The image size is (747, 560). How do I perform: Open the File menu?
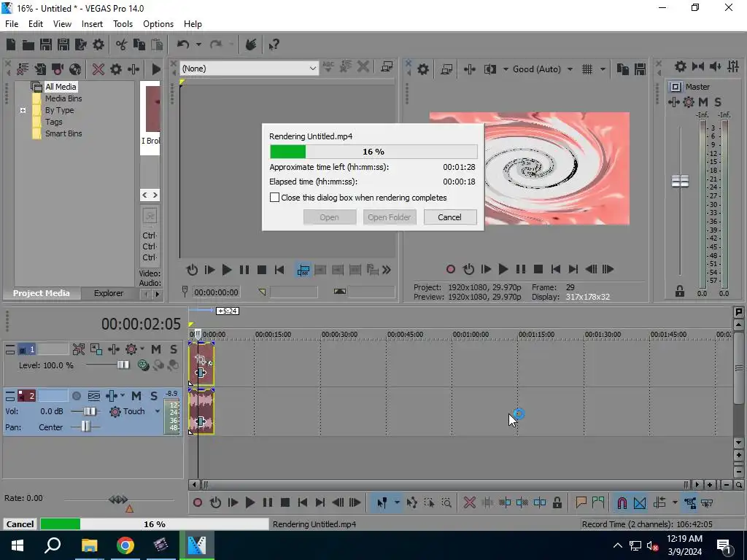[12, 24]
